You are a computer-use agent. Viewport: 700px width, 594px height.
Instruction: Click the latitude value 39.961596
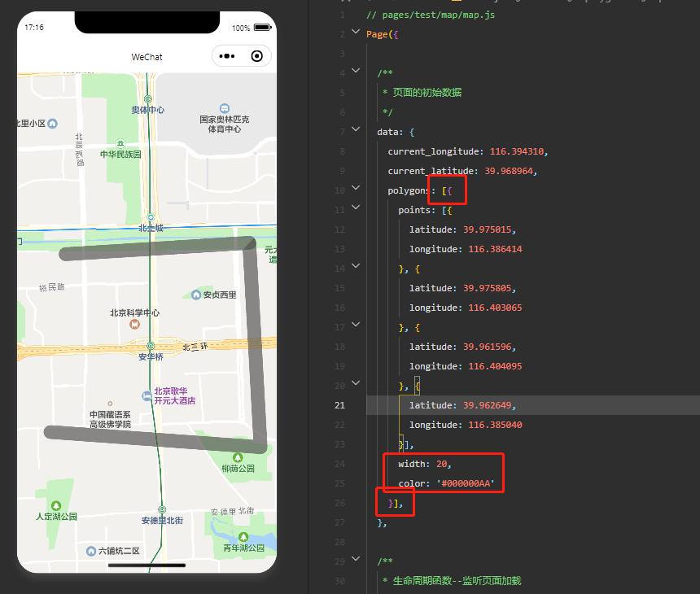point(487,347)
